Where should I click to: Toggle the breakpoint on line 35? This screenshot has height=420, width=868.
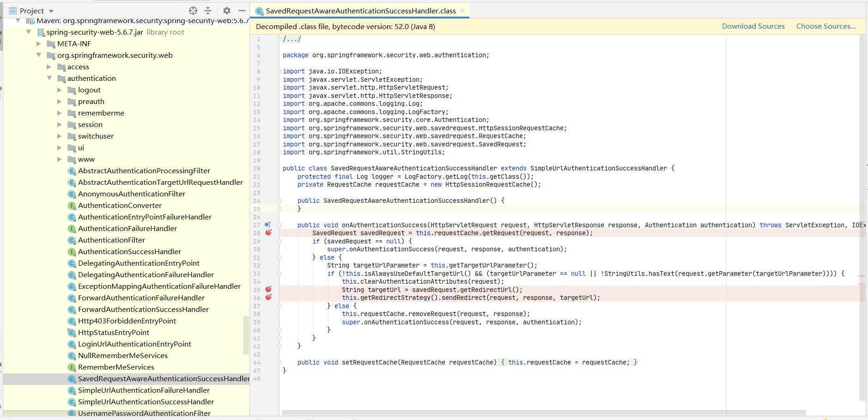pos(268,290)
